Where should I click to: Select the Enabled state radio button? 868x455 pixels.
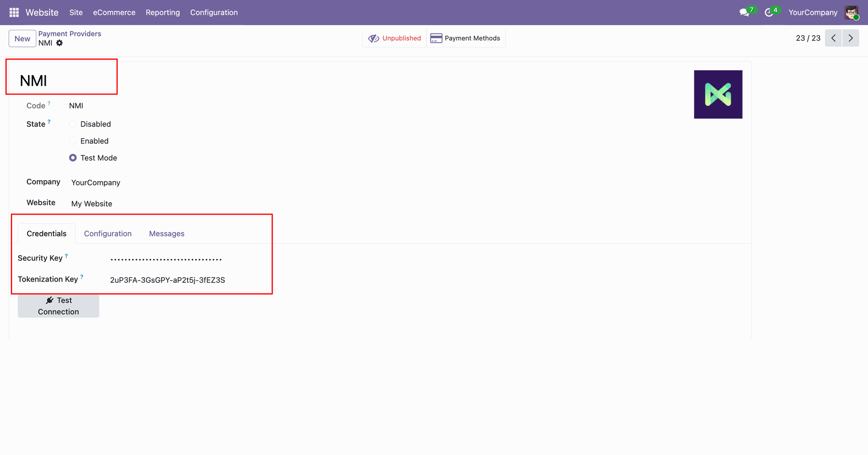(73, 141)
